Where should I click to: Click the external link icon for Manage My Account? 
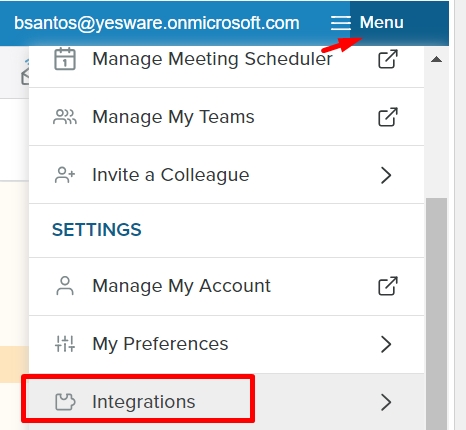click(x=388, y=286)
